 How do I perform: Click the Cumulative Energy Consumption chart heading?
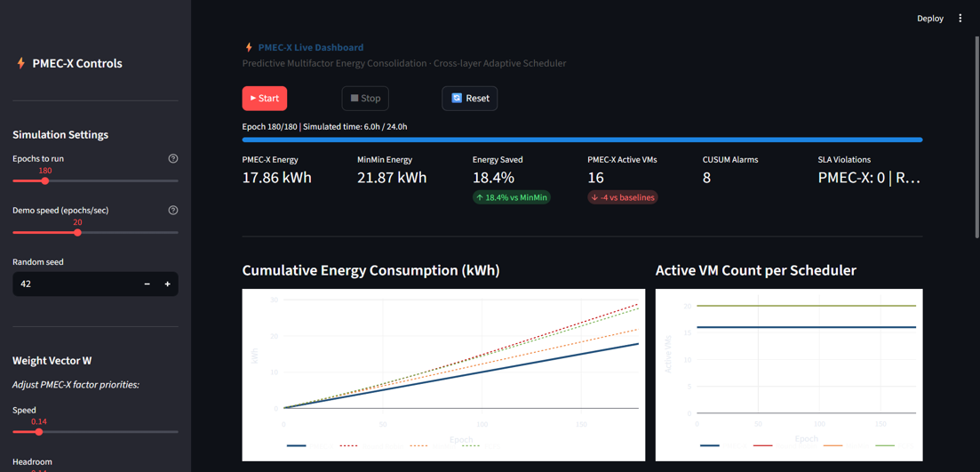[x=371, y=271]
